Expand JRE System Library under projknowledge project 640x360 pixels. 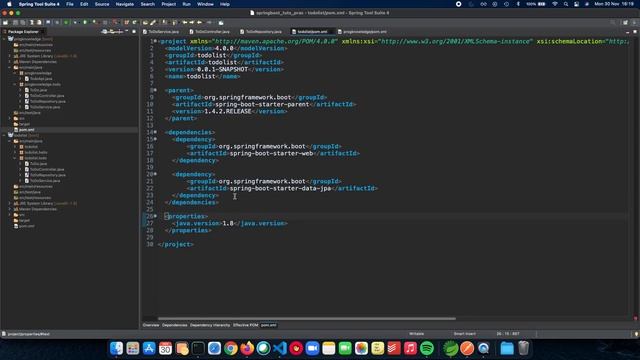click(x=10, y=56)
